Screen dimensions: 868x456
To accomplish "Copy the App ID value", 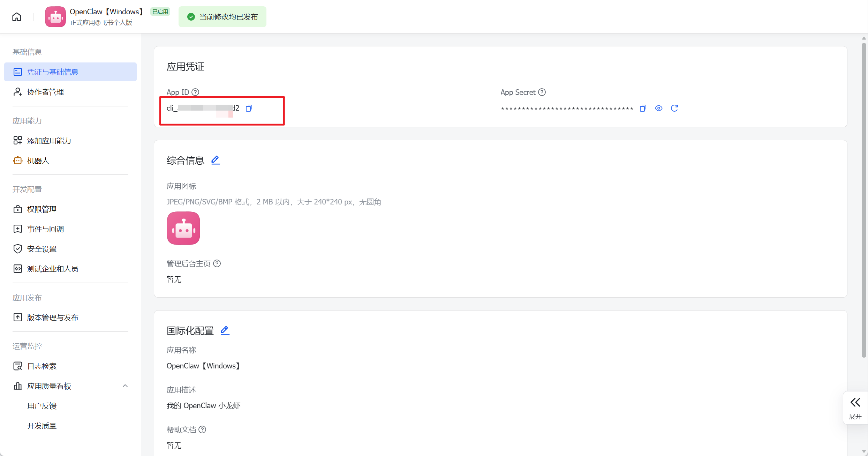I will click(249, 108).
